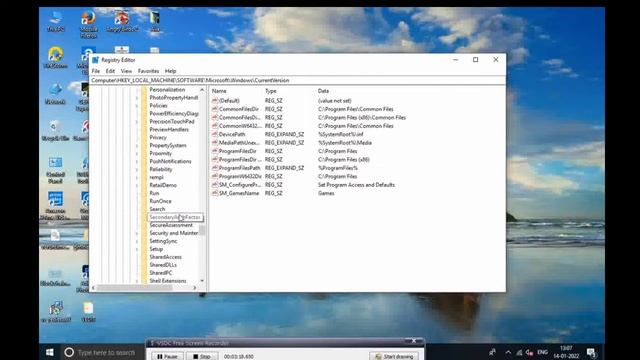This screenshot has height=360, width=640.
Task: Select the PreviewHandlers key
Action: (169, 129)
